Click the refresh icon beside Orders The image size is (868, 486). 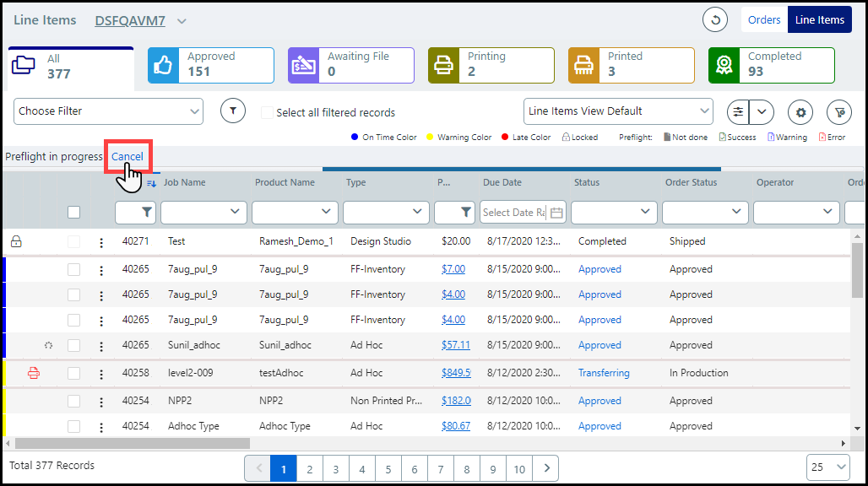(715, 19)
